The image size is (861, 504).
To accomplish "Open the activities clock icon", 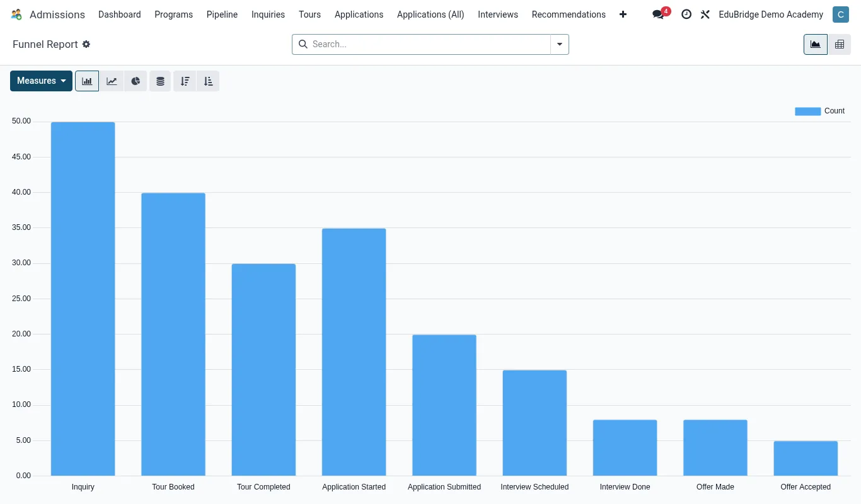I will (686, 14).
